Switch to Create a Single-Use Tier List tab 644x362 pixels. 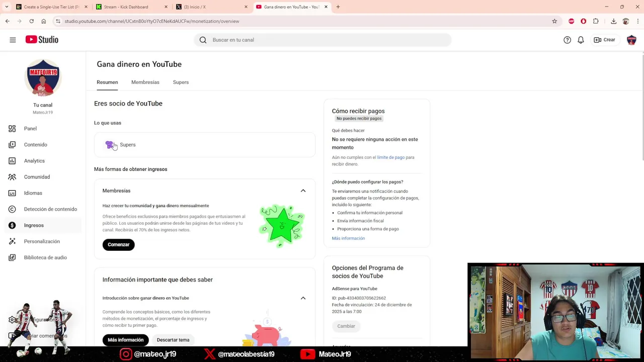point(51,7)
